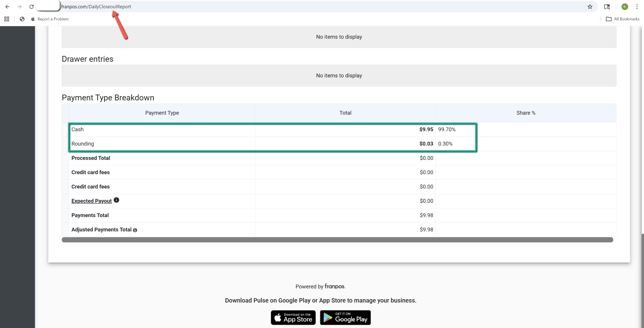Image resolution: width=644 pixels, height=328 pixels.
Task: Open the All Bookmarks folder
Action: pyautogui.click(x=623, y=19)
